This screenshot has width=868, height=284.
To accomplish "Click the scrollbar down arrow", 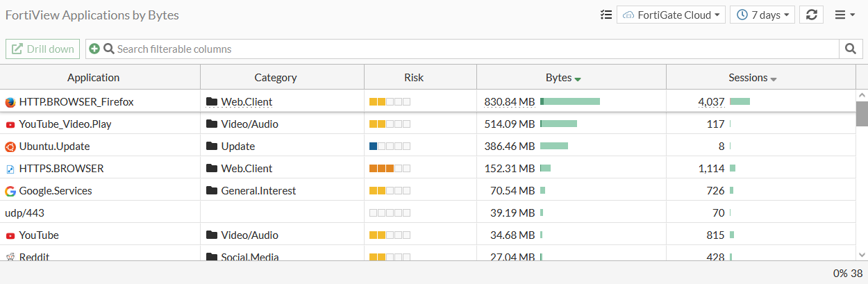I will click(862, 254).
